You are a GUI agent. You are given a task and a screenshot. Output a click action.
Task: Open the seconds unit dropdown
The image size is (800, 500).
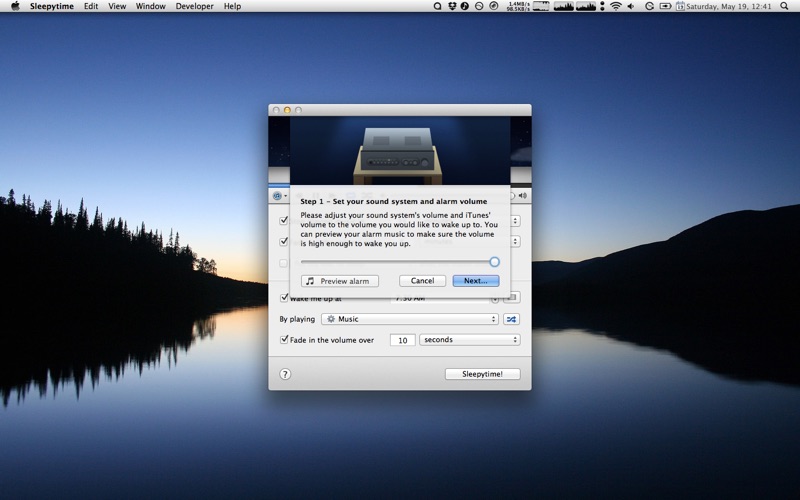[469, 340]
